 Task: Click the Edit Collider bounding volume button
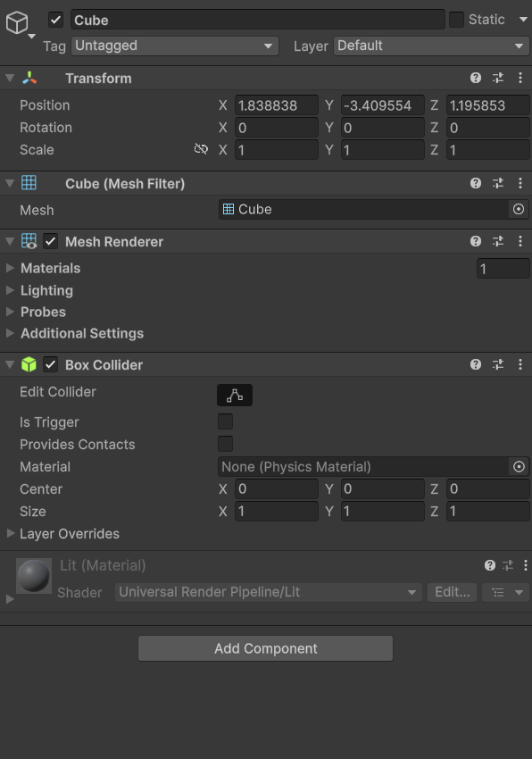click(234, 395)
